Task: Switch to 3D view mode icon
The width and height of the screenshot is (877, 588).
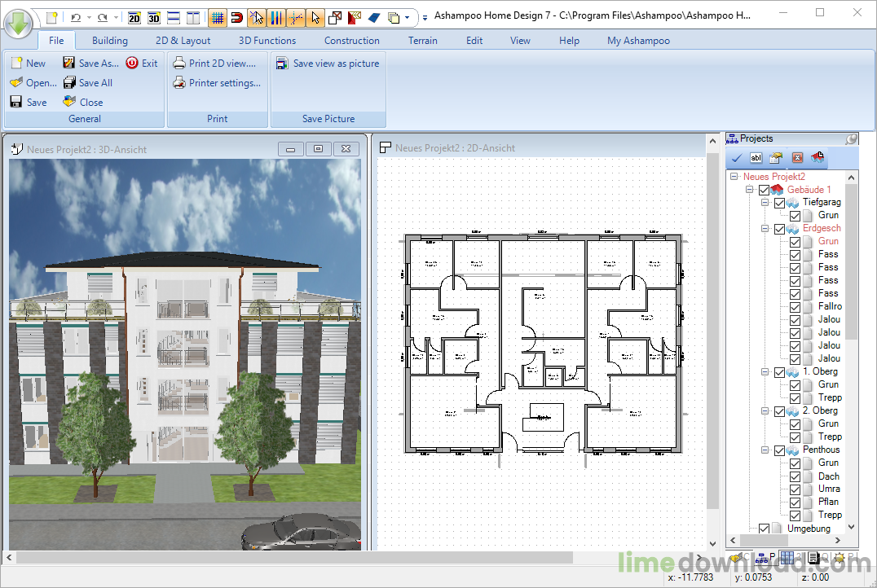Action: point(154,17)
